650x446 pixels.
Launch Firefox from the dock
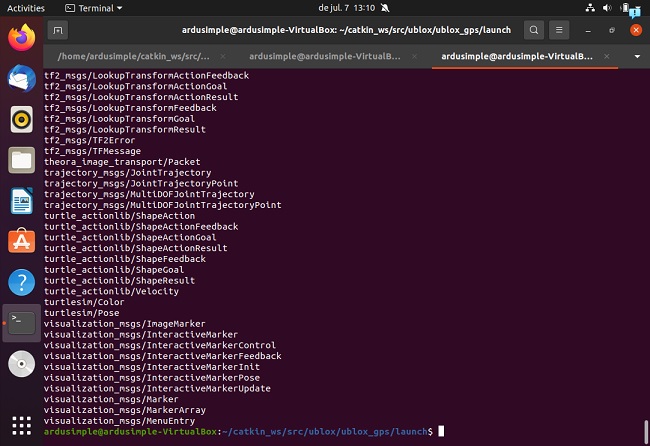pyautogui.click(x=21, y=38)
